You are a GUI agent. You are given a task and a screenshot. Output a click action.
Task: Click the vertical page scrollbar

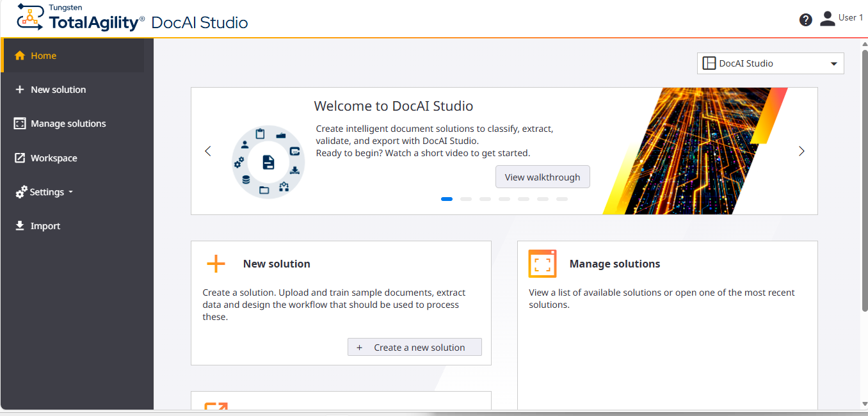pyautogui.click(x=864, y=192)
